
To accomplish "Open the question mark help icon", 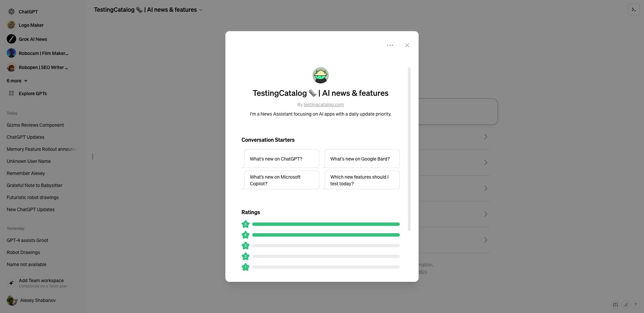I will [x=636, y=305].
